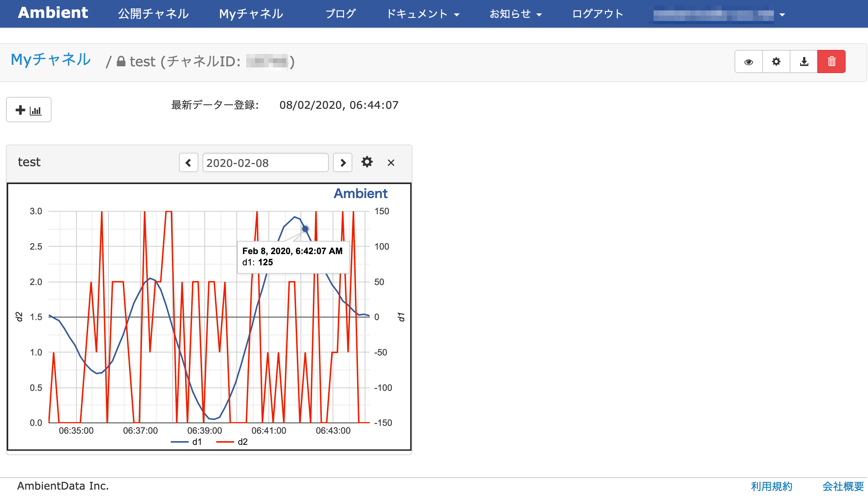The width and height of the screenshot is (868, 503).
Task: Download the channel data
Action: 803,61
